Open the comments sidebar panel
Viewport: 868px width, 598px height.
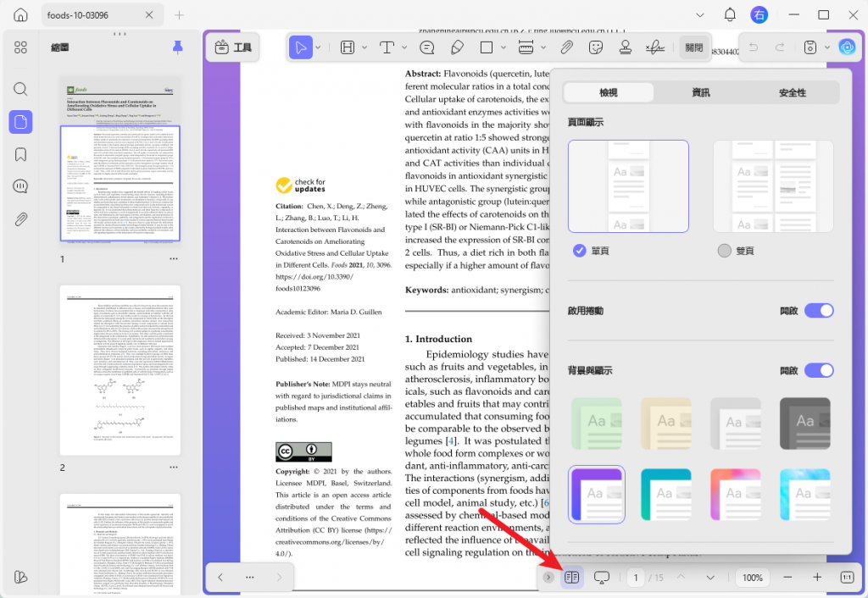20,186
